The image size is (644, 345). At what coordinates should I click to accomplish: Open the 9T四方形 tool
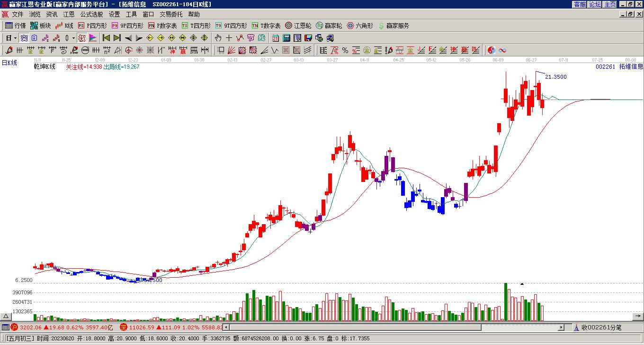(x=231, y=26)
